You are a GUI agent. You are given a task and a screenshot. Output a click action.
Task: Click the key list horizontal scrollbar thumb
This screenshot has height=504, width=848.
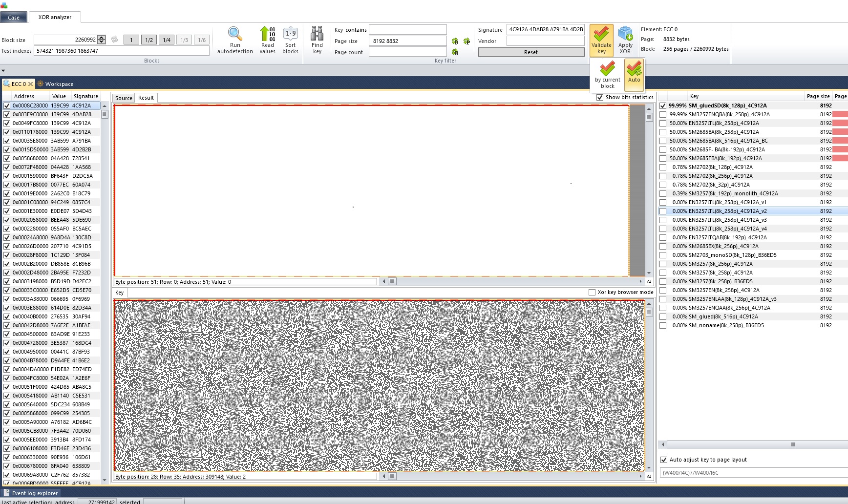pyautogui.click(x=793, y=444)
